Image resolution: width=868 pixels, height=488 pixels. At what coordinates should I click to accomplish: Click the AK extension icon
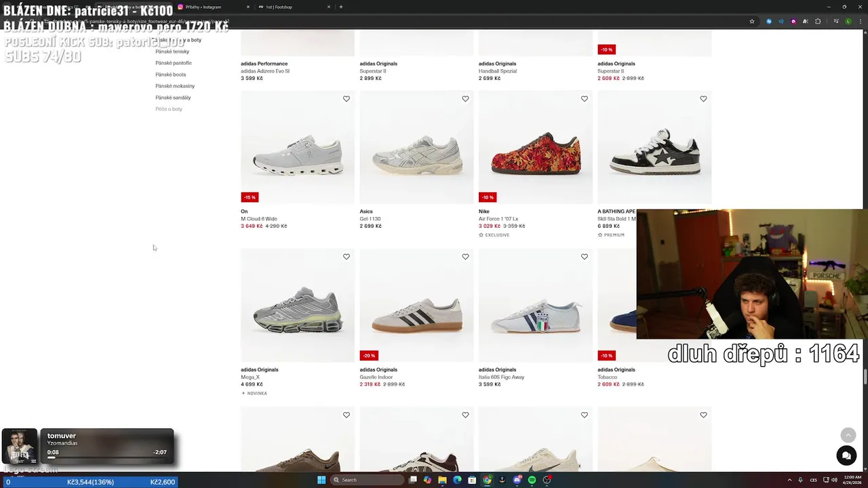[x=806, y=21]
